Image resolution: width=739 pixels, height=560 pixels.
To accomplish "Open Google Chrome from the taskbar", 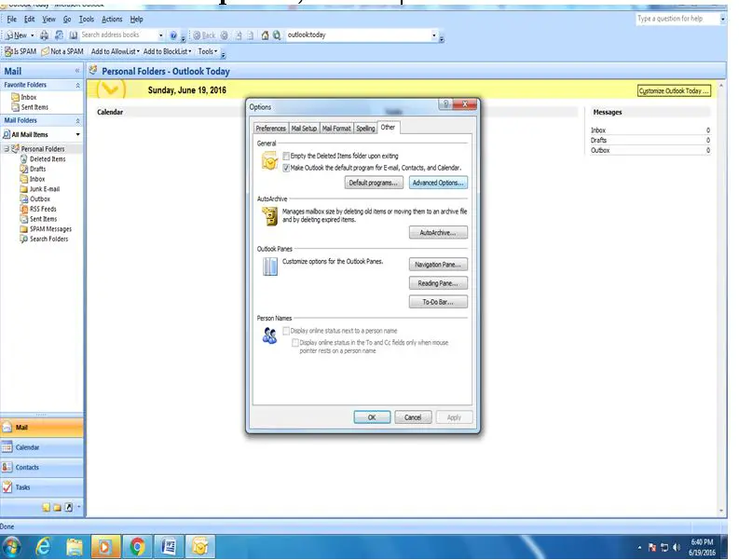I will (x=137, y=547).
